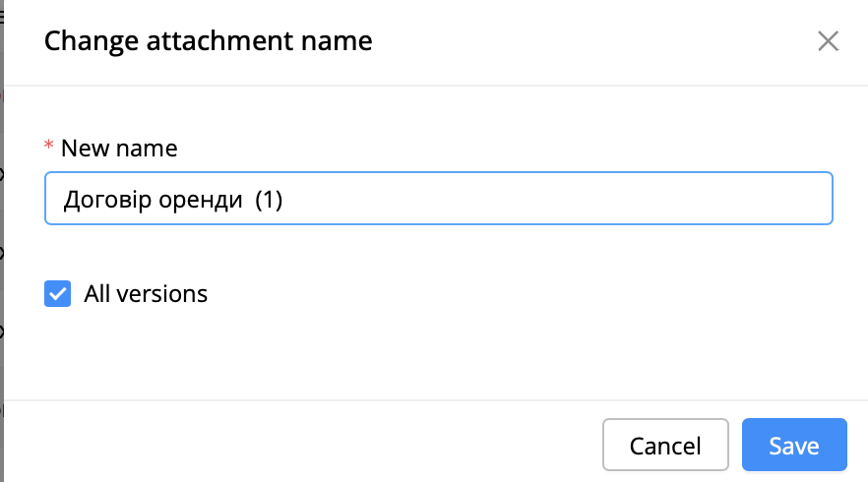Click the "Change attachment name" dialog title
The image size is (868, 482).
tap(209, 41)
